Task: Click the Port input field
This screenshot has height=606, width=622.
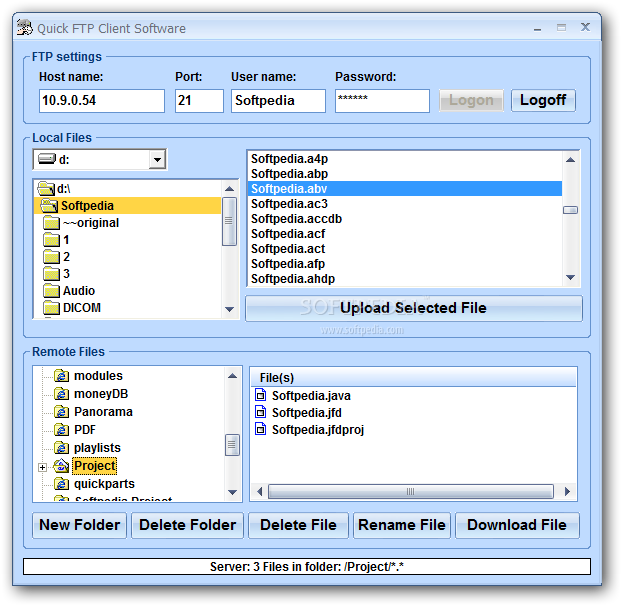Action: click(x=199, y=101)
